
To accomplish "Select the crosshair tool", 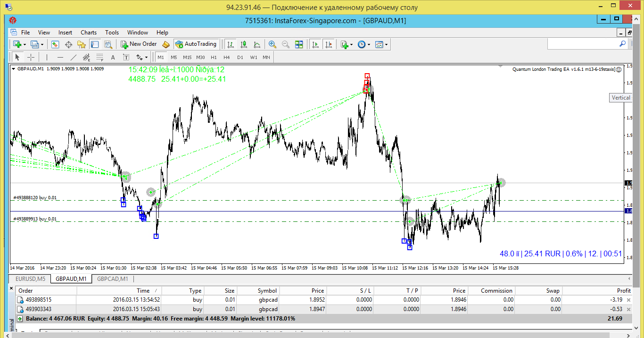I will (31, 57).
